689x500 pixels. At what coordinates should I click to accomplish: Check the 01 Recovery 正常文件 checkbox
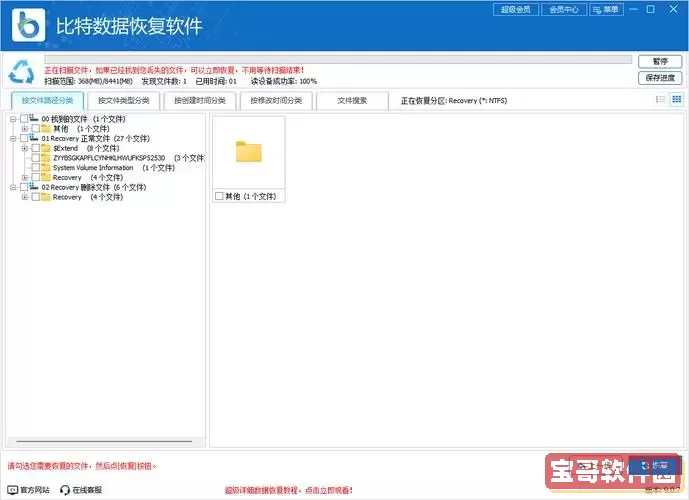[24, 138]
